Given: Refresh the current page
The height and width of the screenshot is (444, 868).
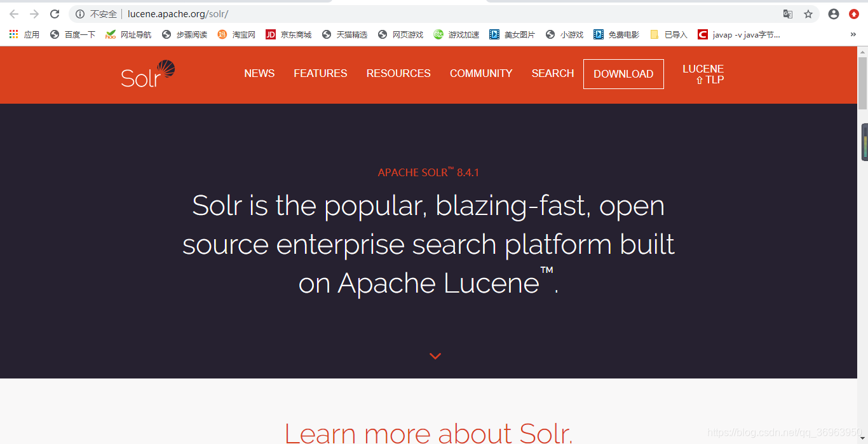Looking at the screenshot, I should click(x=55, y=13).
